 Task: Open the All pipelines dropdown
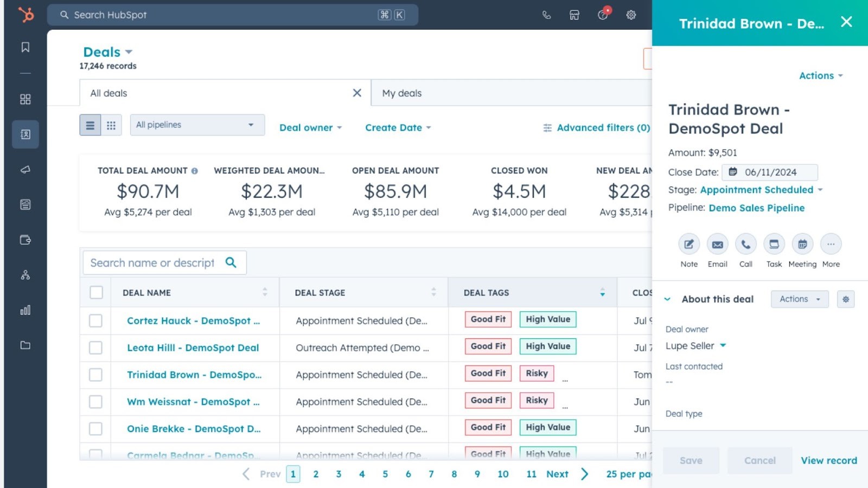197,125
